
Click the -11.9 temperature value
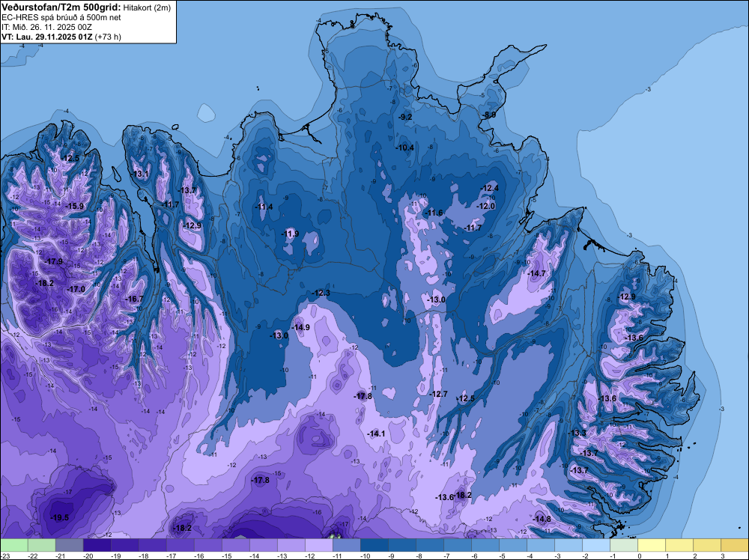point(291,234)
